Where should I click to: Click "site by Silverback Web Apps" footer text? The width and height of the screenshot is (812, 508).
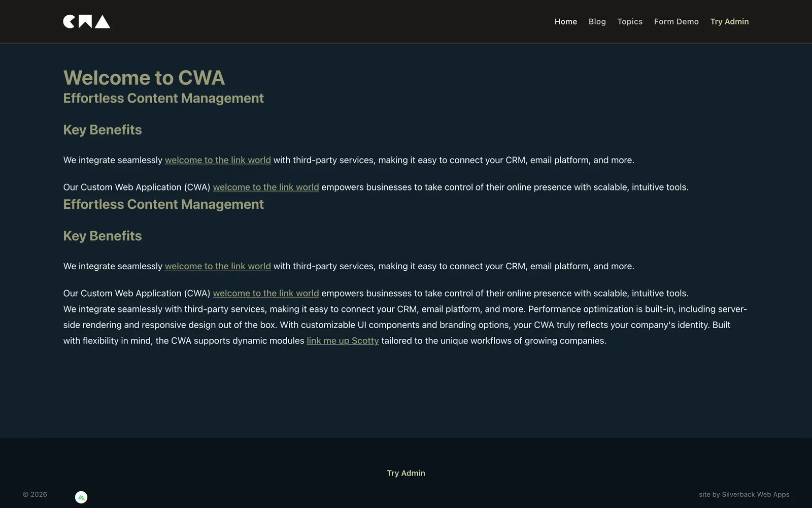click(744, 494)
